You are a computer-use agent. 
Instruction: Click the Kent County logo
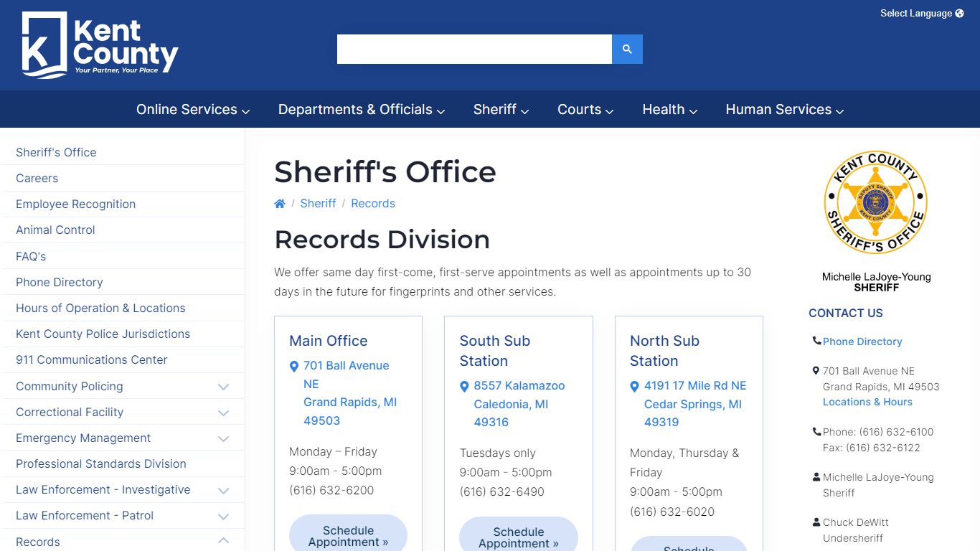point(100,44)
